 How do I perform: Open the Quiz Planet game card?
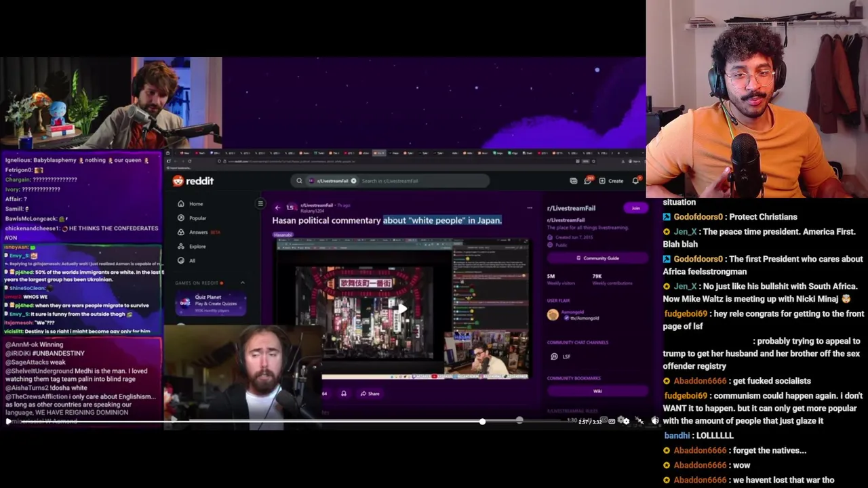[211, 302]
